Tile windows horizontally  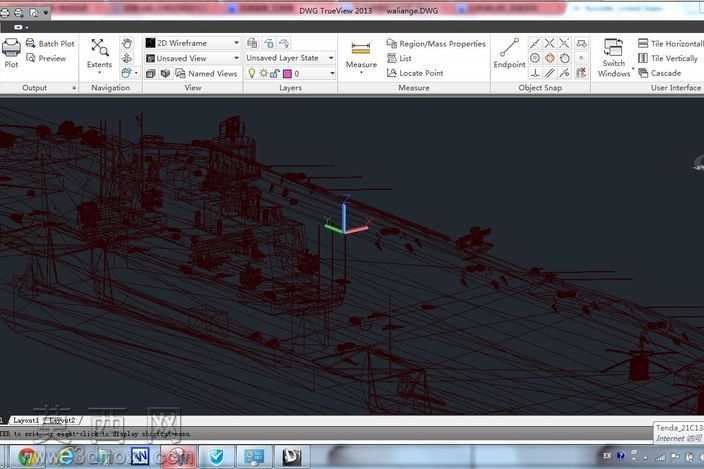(670, 44)
